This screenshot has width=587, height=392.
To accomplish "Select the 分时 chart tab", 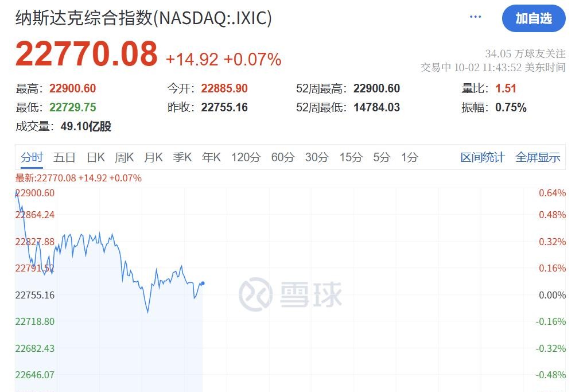I will point(32,157).
